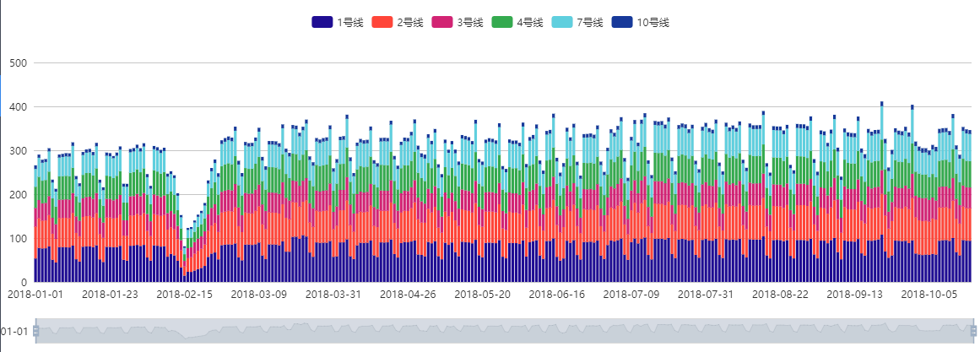Click the red 2号线 legend swatch

click(x=382, y=23)
